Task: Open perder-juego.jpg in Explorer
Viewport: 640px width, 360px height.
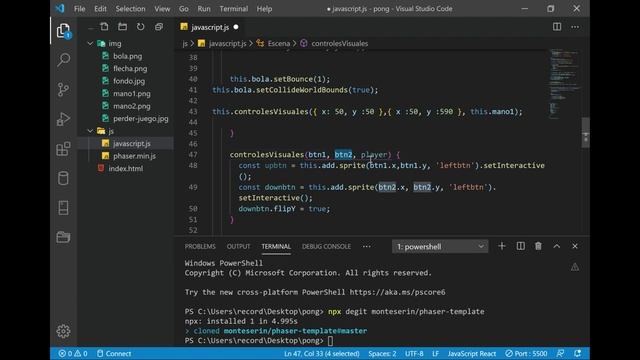Action: (x=140, y=119)
